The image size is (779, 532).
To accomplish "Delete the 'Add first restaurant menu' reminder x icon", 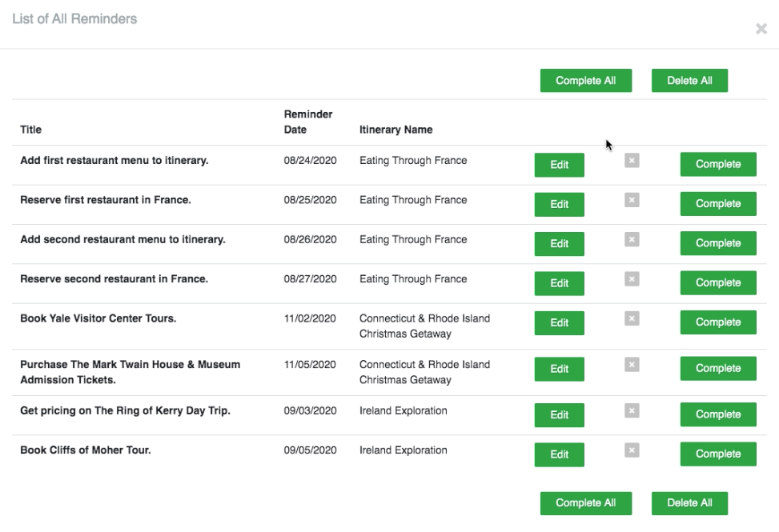I will (x=632, y=160).
